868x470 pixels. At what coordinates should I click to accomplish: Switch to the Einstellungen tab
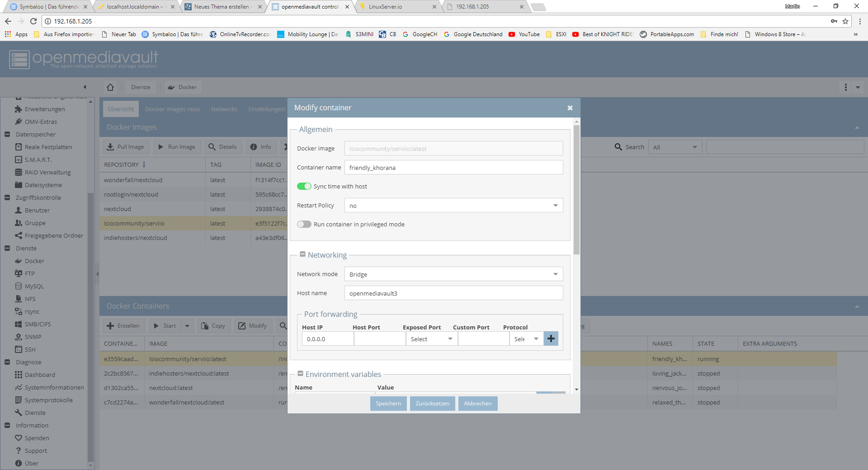pyautogui.click(x=266, y=109)
